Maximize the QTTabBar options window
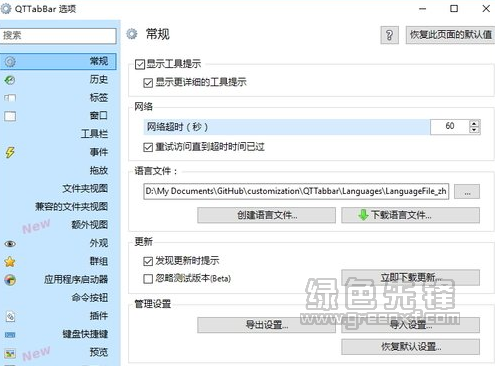 pyautogui.click(x=454, y=9)
